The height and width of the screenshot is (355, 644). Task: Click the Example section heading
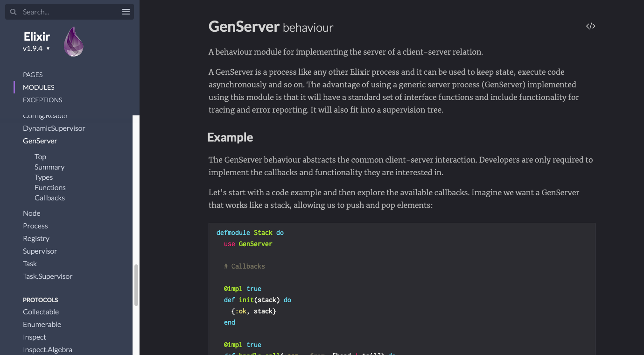pyautogui.click(x=230, y=137)
